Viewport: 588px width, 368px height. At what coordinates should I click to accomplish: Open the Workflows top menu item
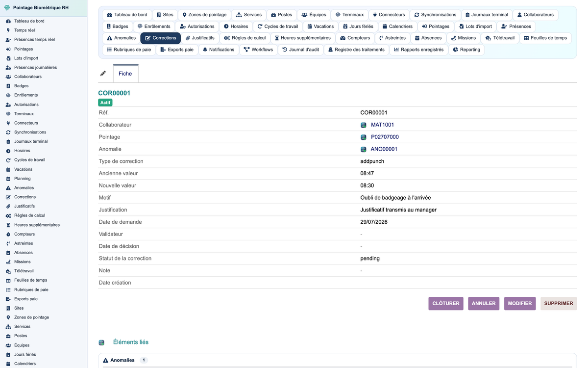point(258,50)
